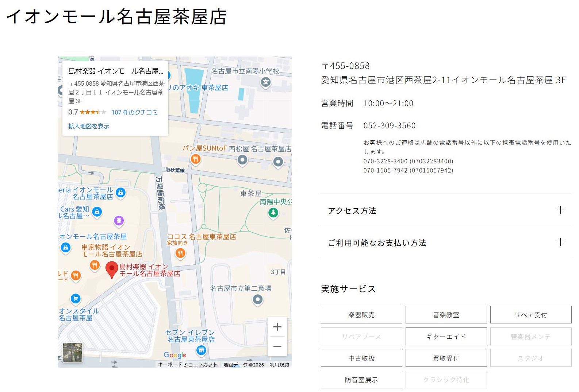Image resolution: width=579 pixels, height=392 pixels.
Task: Click the パン屋SUNtoF restaurant marker
Action: point(196,159)
